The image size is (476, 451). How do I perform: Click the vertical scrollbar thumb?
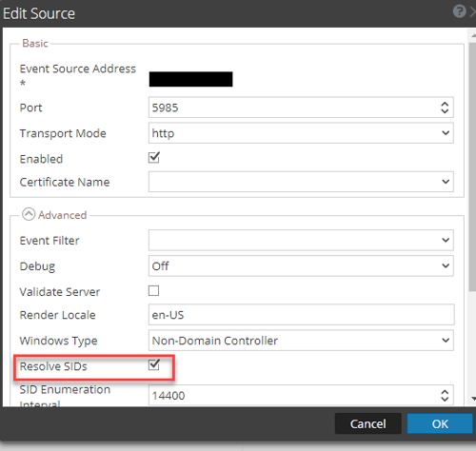click(472, 167)
